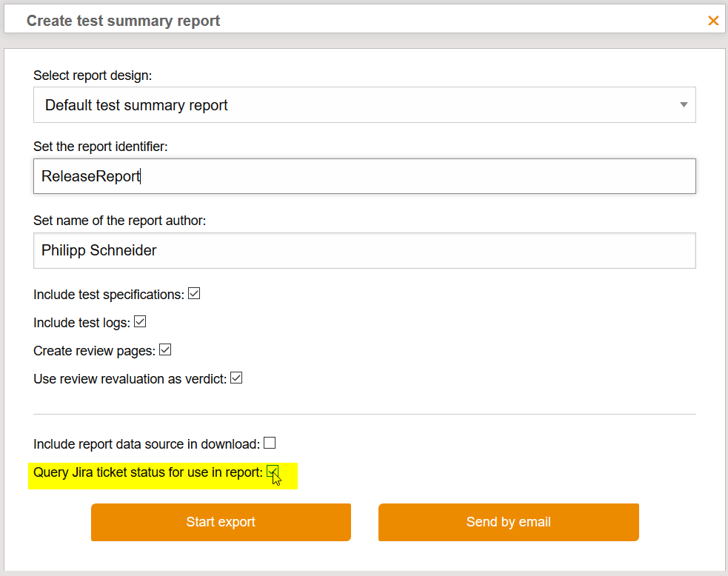Click the dialog title 'Create test summary report'
This screenshot has width=728, height=576.
pyautogui.click(x=123, y=21)
